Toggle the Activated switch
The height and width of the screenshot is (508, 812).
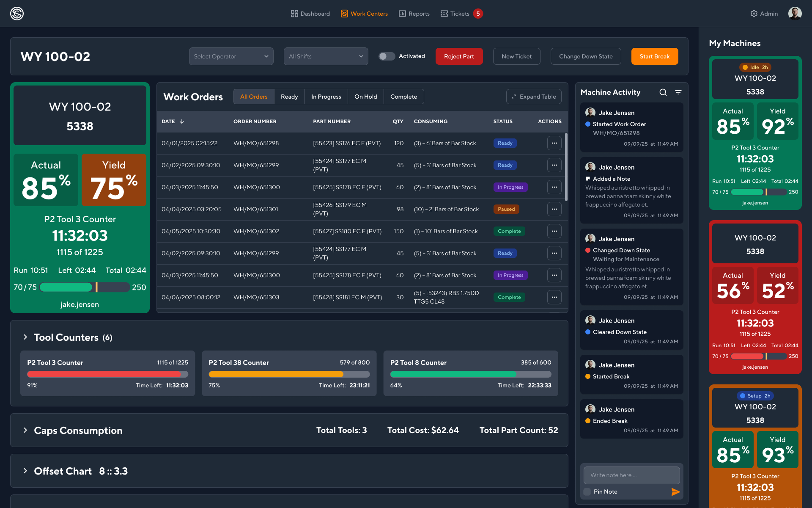[x=387, y=56]
